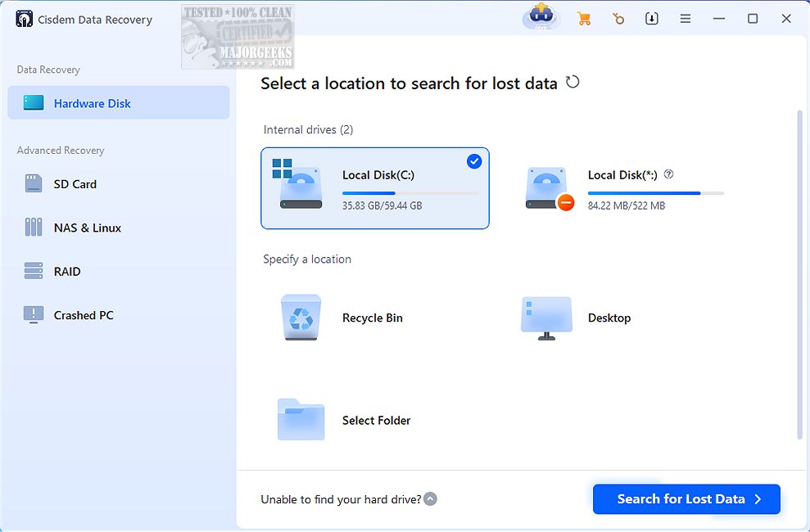This screenshot has width=810, height=532.
Task: Open the Select Folder icon
Action: click(301, 420)
